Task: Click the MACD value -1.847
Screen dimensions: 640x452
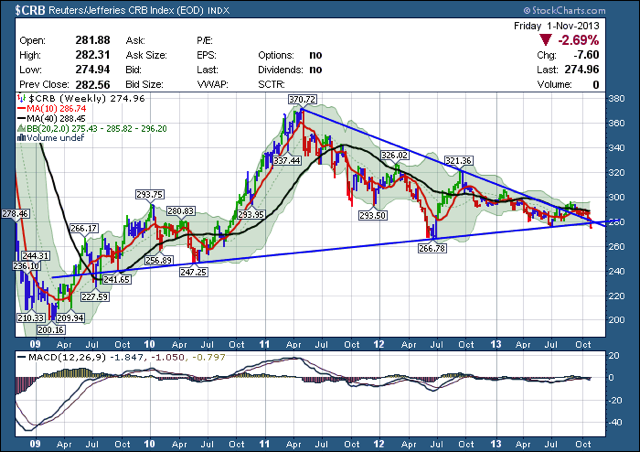Action: (128, 357)
